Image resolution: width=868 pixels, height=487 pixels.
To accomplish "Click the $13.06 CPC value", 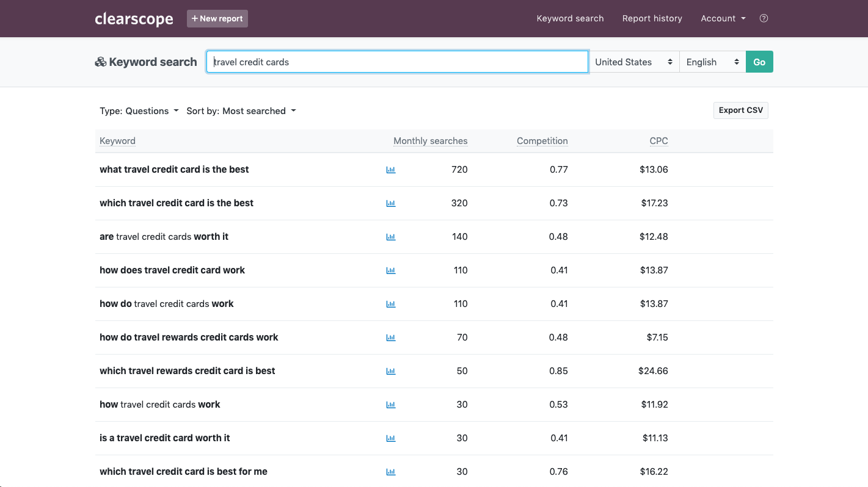I will [x=654, y=170].
